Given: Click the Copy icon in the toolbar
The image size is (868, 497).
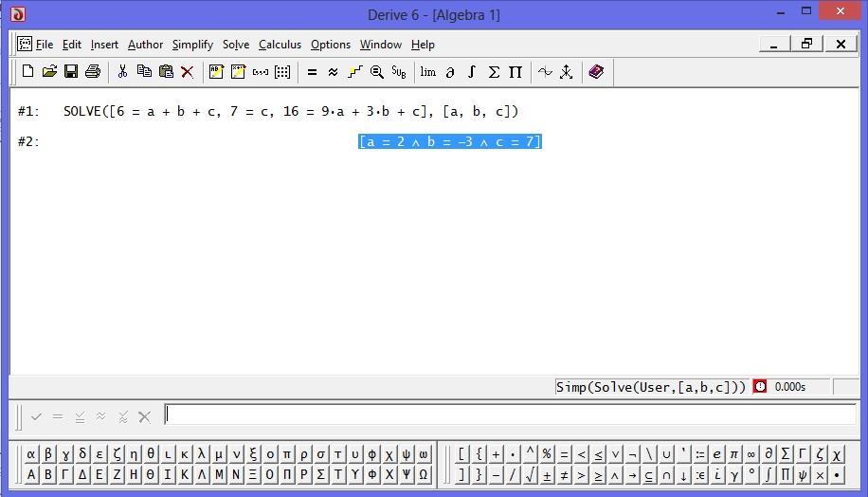Looking at the screenshot, I should pos(144,71).
